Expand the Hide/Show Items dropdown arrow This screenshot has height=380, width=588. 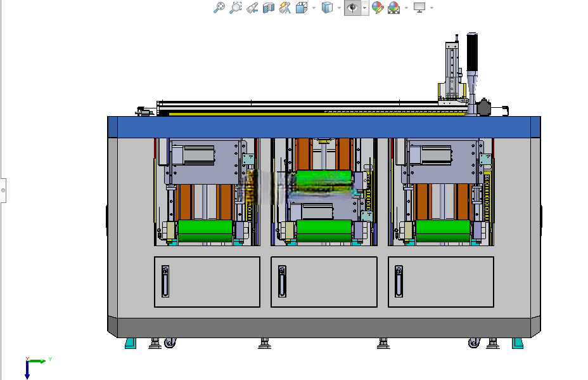[364, 8]
